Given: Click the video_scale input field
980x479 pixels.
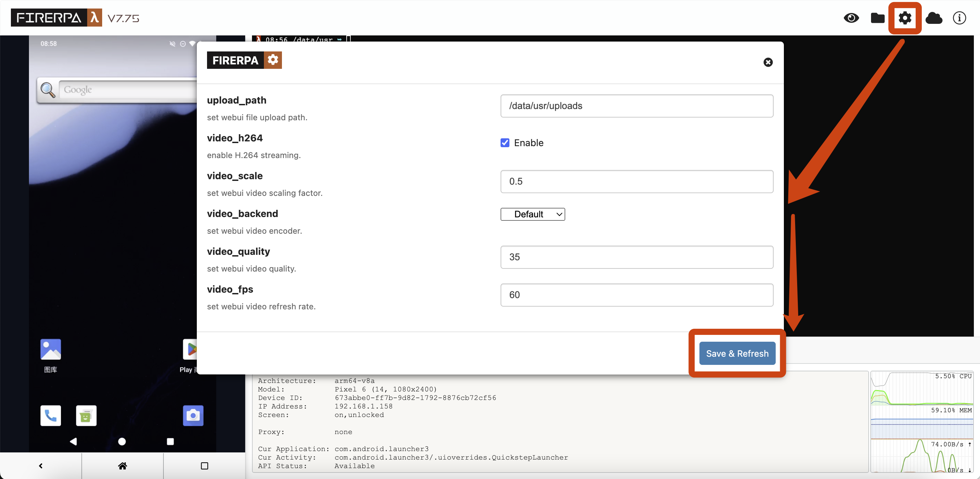Looking at the screenshot, I should pos(636,182).
